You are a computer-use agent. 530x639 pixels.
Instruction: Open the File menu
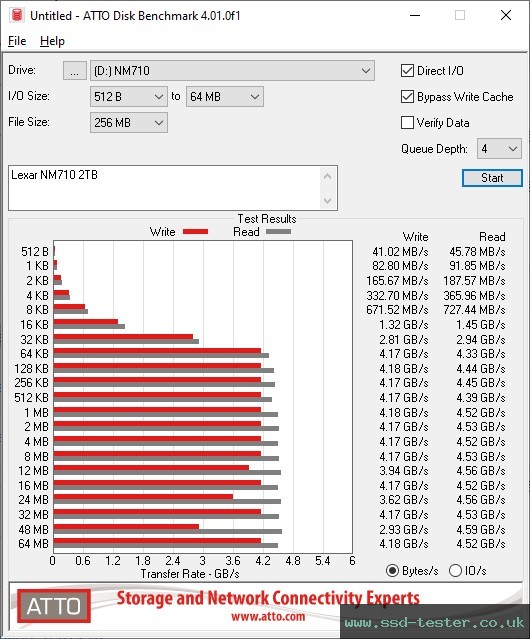pos(17,41)
